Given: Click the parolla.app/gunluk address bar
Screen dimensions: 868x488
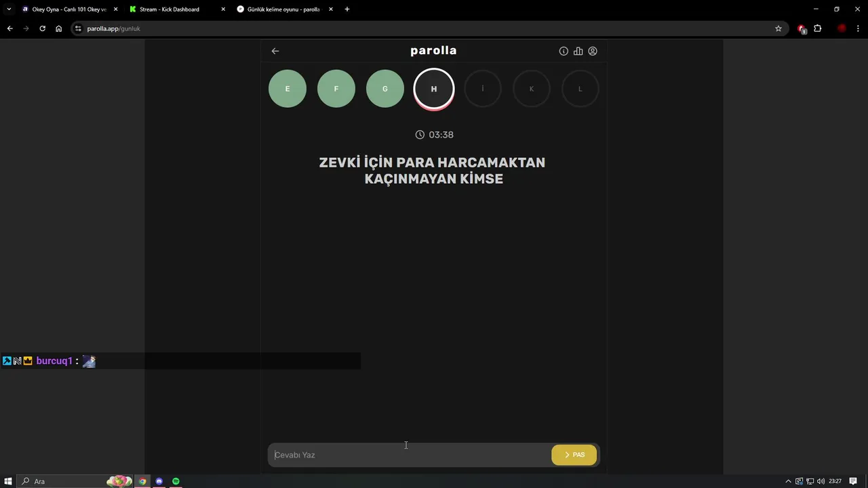Looking at the screenshot, I should [x=429, y=28].
